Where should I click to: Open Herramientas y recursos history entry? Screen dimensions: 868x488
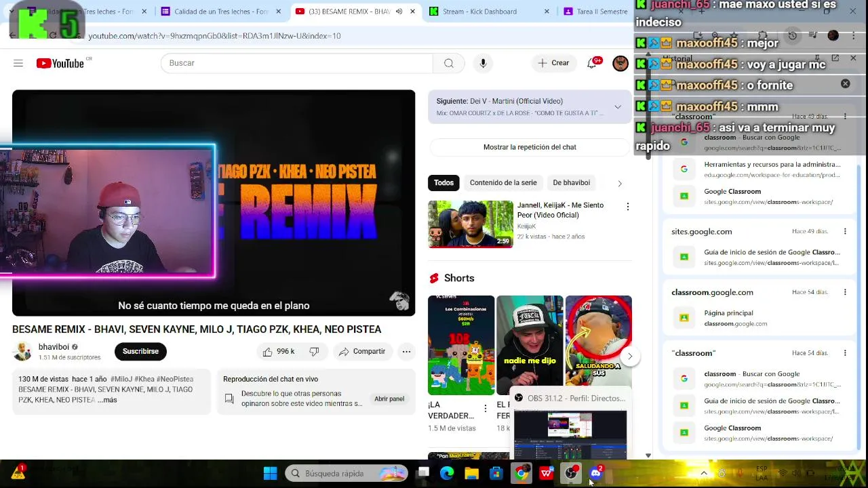pyautogui.click(x=759, y=169)
